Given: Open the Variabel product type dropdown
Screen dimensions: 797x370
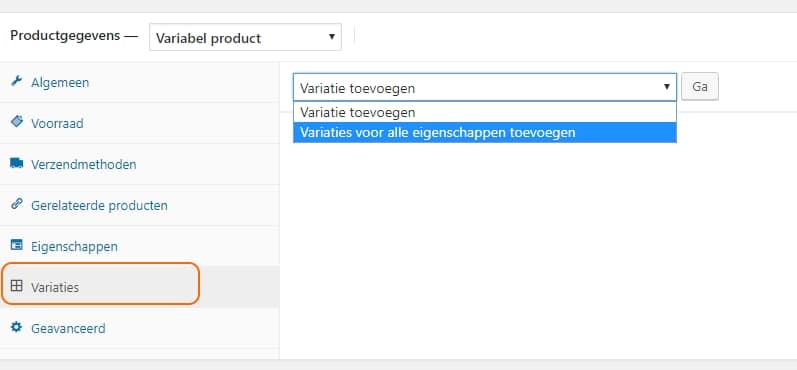Looking at the screenshot, I should [245, 37].
